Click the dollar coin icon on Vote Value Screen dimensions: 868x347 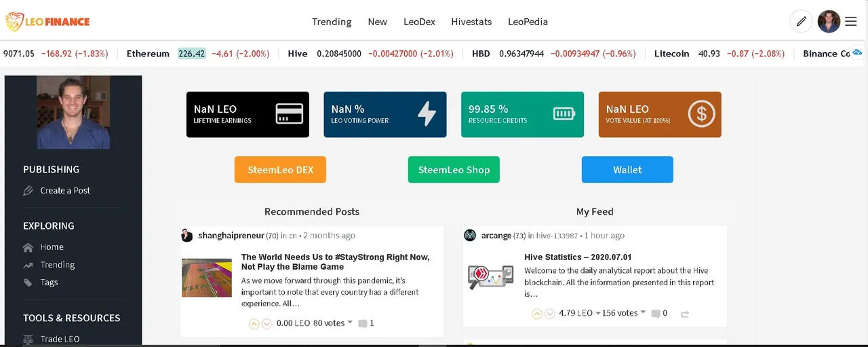[x=701, y=113]
